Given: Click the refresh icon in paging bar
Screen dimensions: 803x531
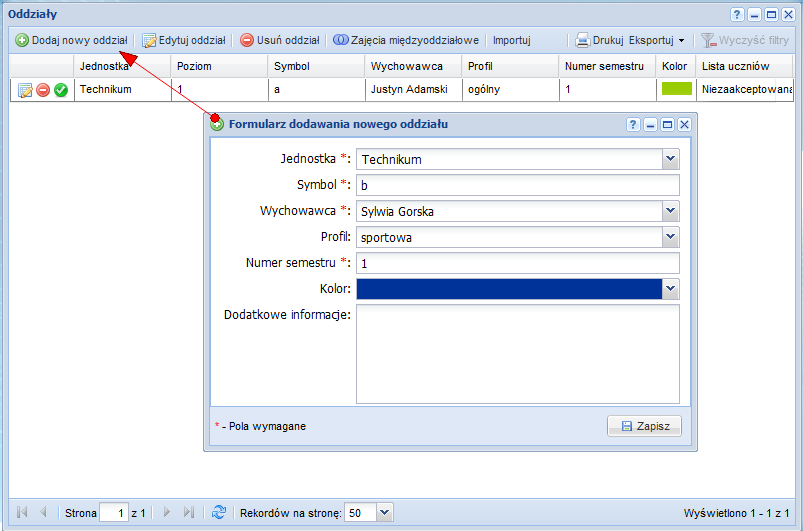Looking at the screenshot, I should tap(219, 512).
